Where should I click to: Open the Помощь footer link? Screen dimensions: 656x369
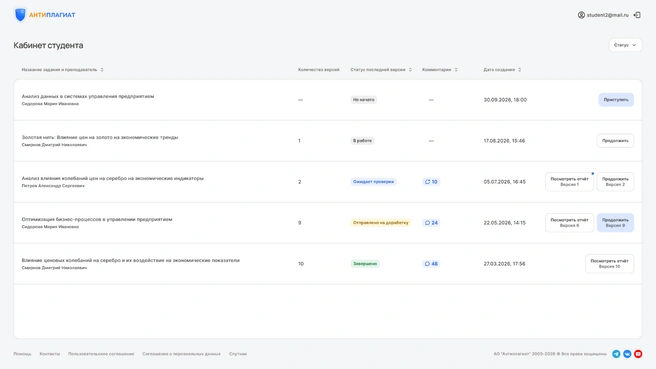point(22,354)
